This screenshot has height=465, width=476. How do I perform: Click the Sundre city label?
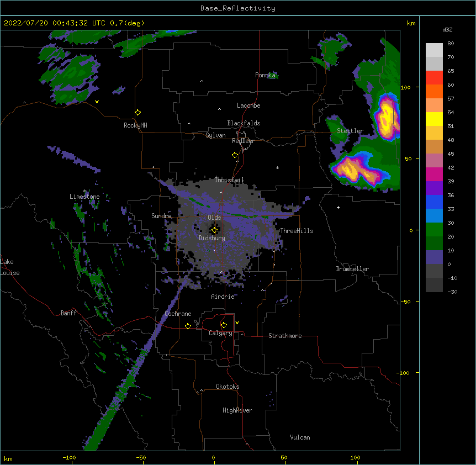(x=161, y=216)
